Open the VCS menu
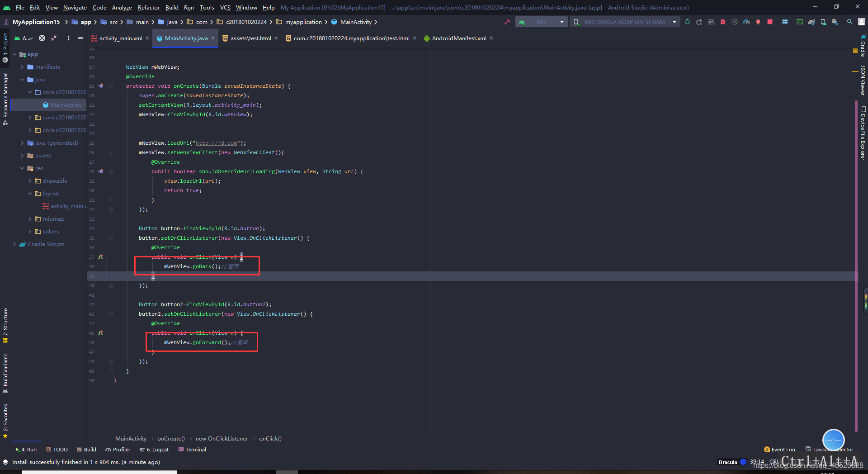Image resolution: width=868 pixels, height=474 pixels. (x=225, y=7)
